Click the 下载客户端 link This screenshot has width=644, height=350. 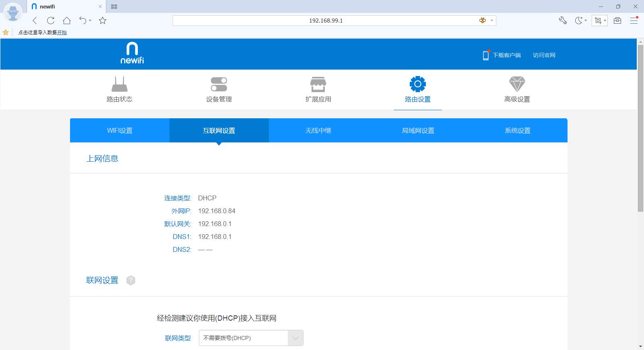click(507, 55)
